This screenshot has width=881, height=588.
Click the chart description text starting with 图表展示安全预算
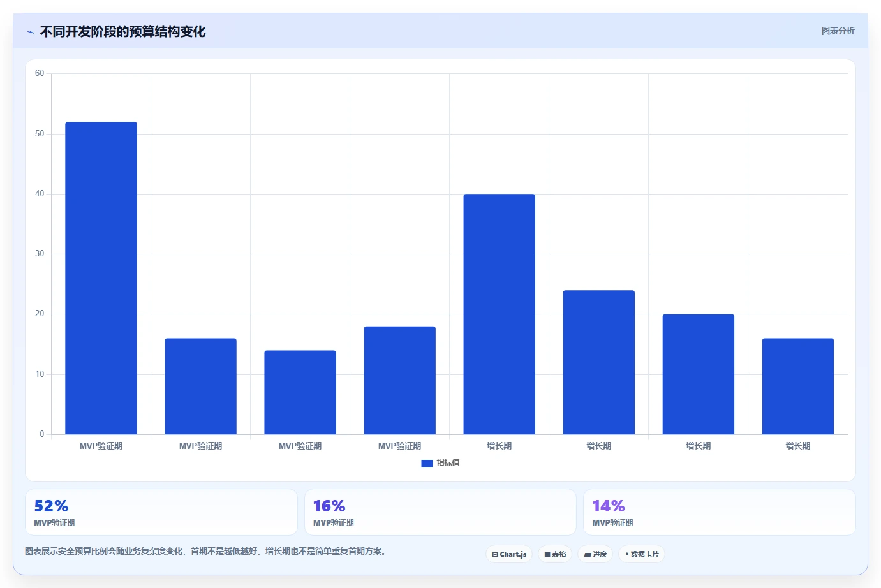pos(207,551)
